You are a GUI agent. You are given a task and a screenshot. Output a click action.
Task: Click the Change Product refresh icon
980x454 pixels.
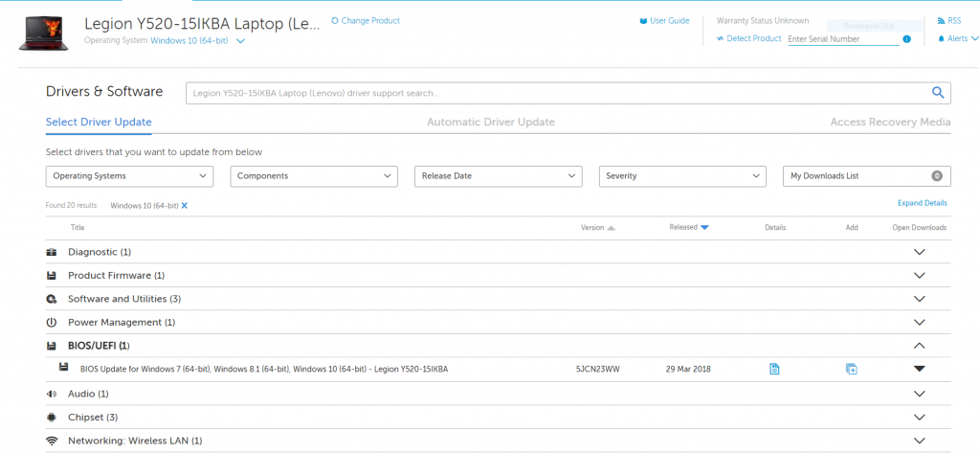(334, 21)
